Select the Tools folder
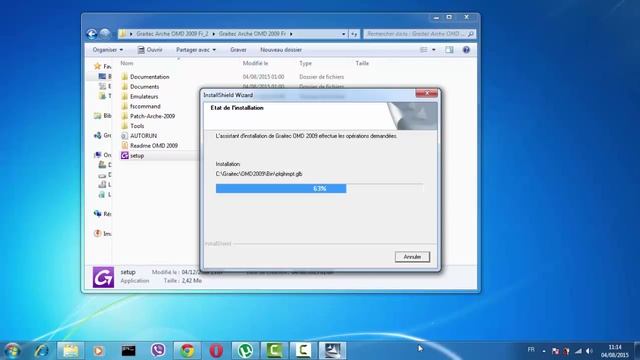Image resolution: width=640 pixels, height=360 pixels. point(137,126)
